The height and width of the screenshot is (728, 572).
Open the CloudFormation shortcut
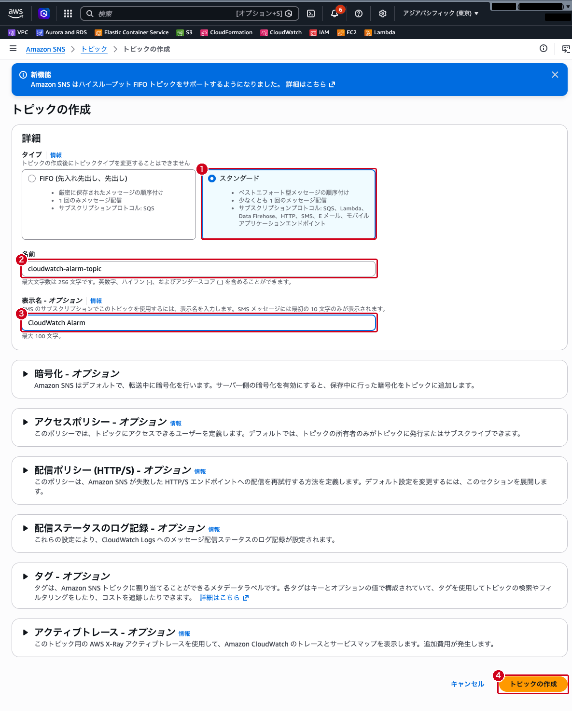[226, 32]
